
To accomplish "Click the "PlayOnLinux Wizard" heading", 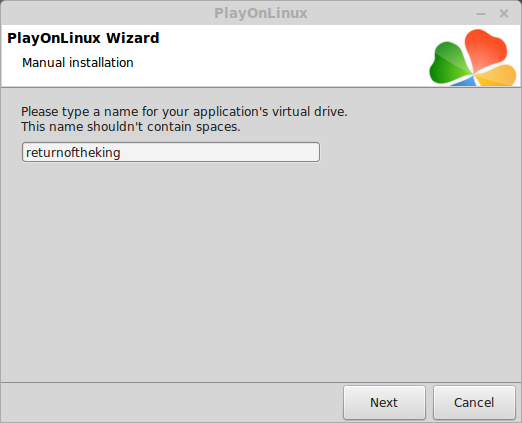I will [x=83, y=38].
